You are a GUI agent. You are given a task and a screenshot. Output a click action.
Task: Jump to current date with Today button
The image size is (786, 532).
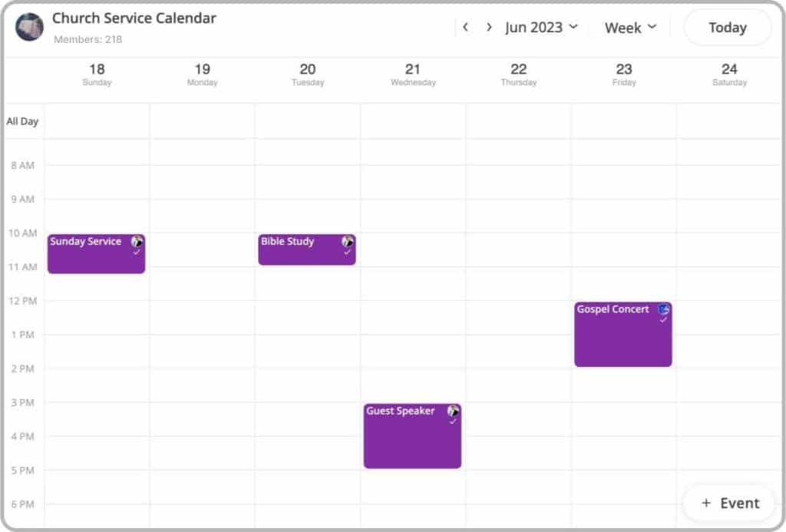click(726, 27)
